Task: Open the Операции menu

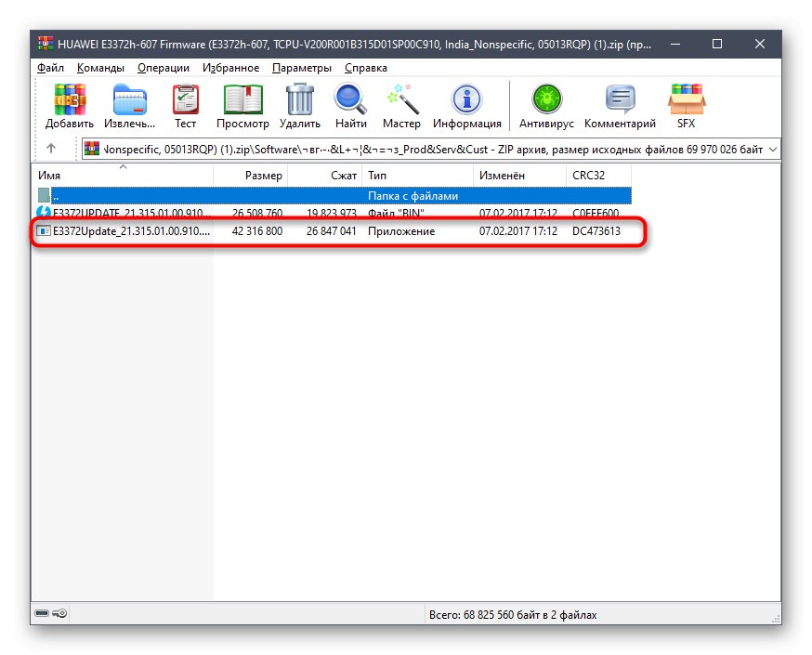Action: 164,68
